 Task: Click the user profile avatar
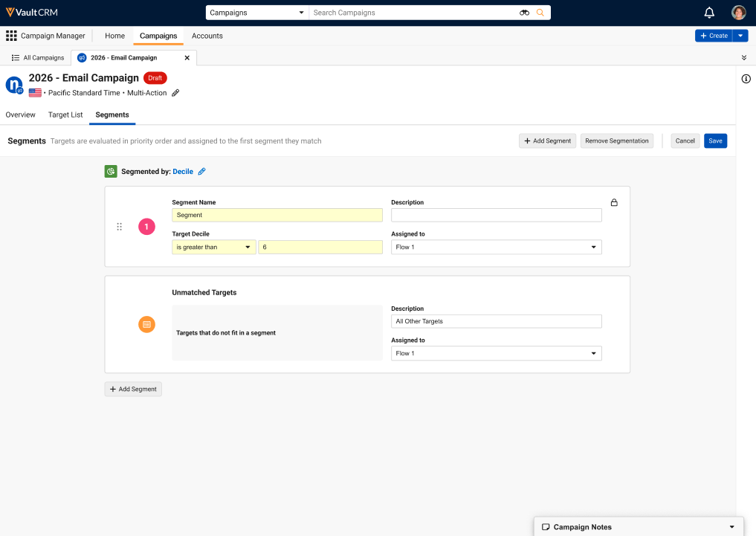(x=738, y=13)
